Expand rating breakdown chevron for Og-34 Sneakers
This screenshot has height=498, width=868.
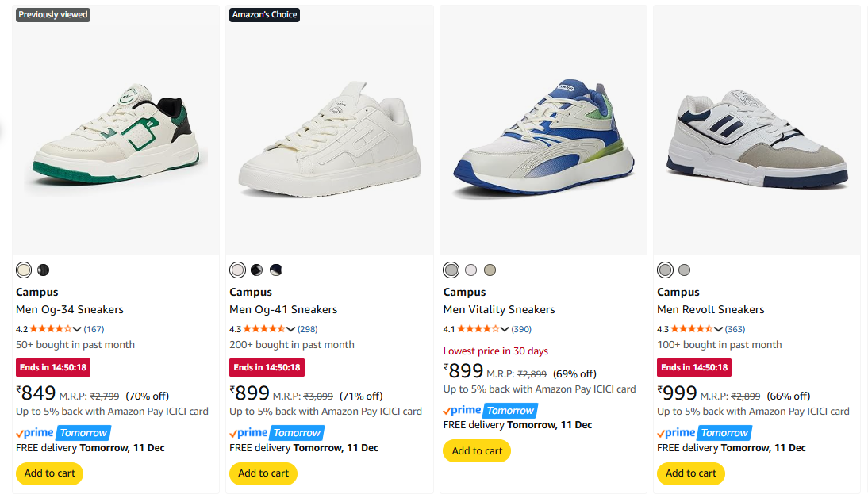[77, 329]
